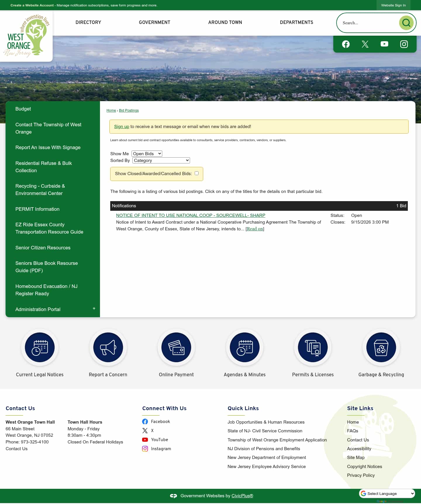Screen dimensions: 421x504
Task: Click footer Facebook icon under Connect With Us
Action: (145, 422)
